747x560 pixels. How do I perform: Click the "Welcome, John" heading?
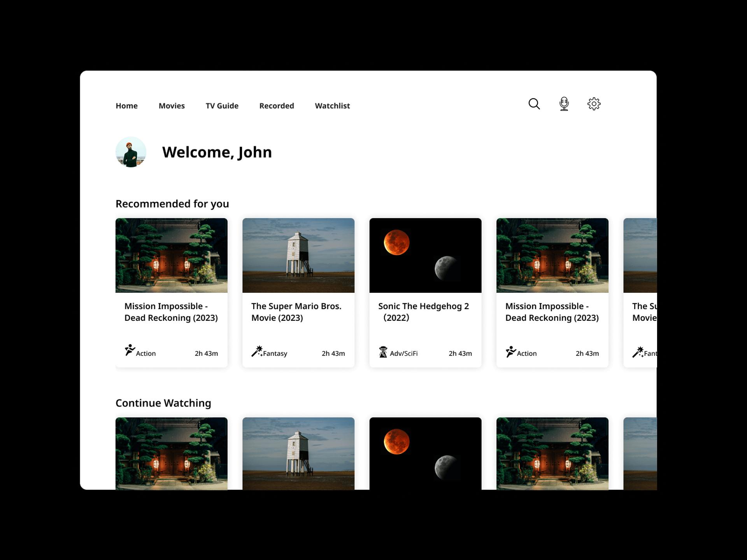pos(217,152)
